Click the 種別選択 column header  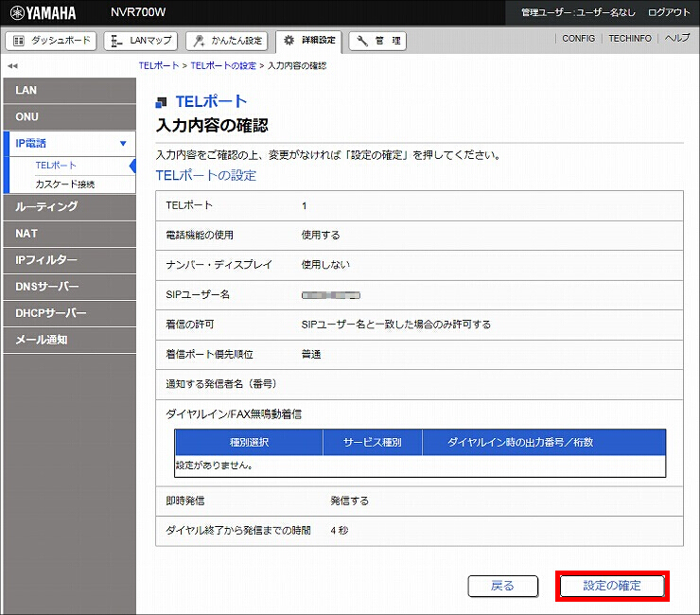pos(249,442)
